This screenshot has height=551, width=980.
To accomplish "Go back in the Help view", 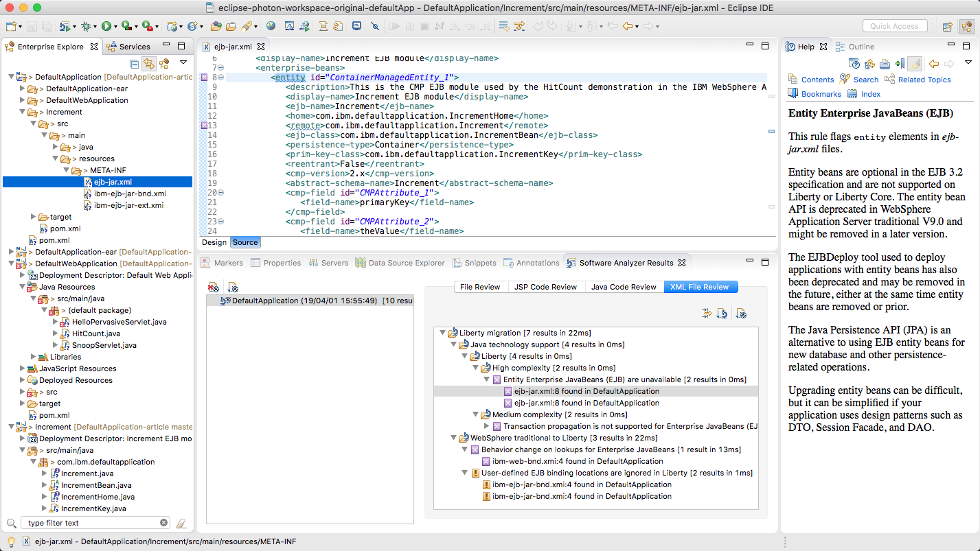I will pyautogui.click(x=934, y=64).
